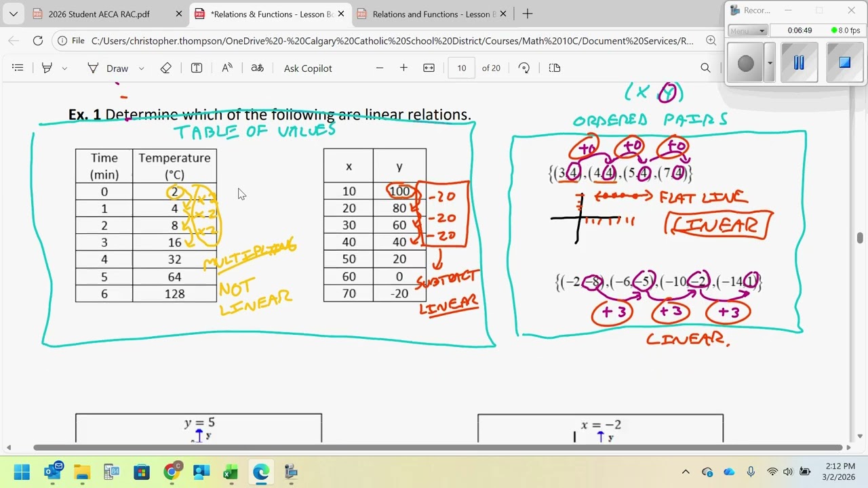Toggle Fit to width

pyautogui.click(x=429, y=68)
